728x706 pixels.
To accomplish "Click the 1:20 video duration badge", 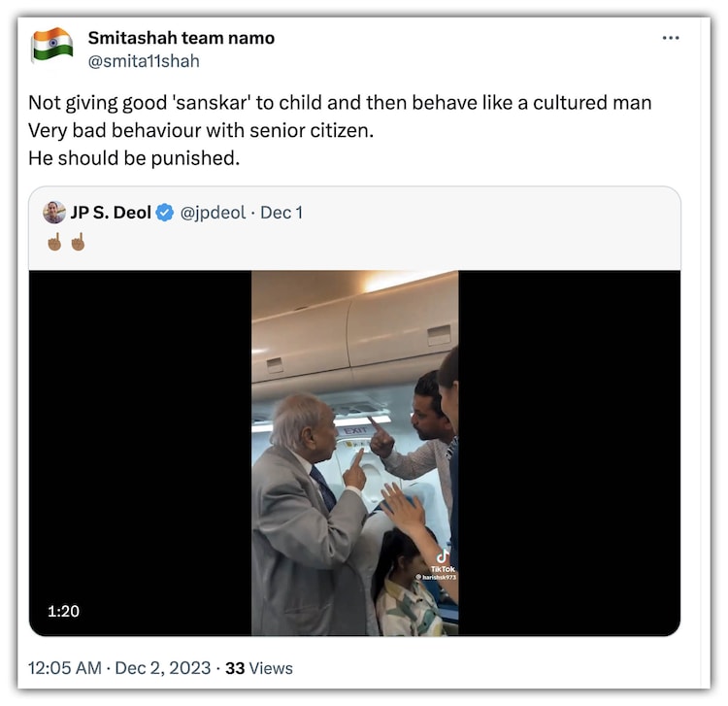I will pos(63,611).
